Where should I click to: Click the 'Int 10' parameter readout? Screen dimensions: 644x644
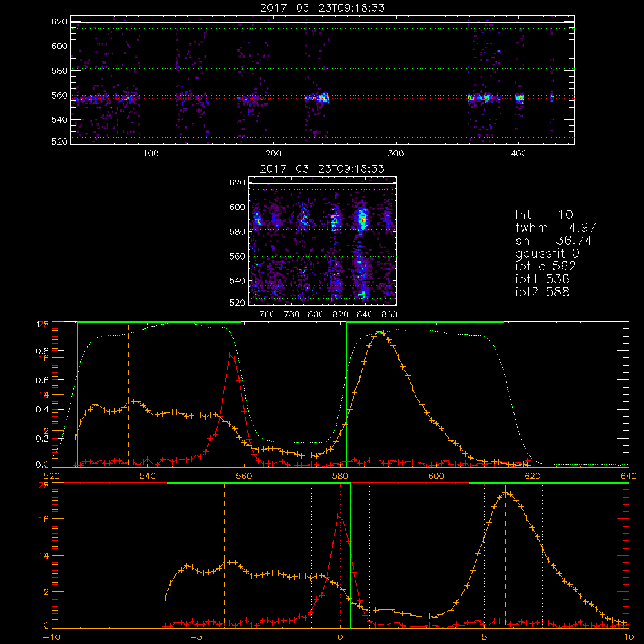coord(544,214)
